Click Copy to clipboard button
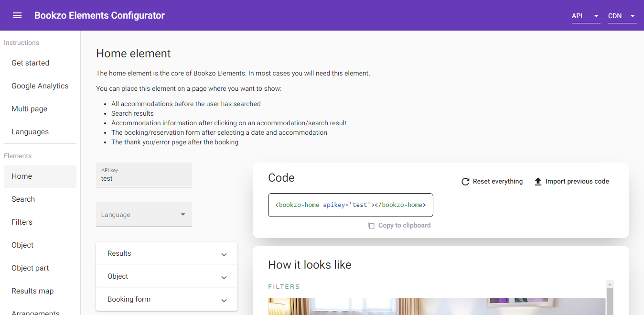Viewport: 644px width, 315px height. (x=399, y=225)
